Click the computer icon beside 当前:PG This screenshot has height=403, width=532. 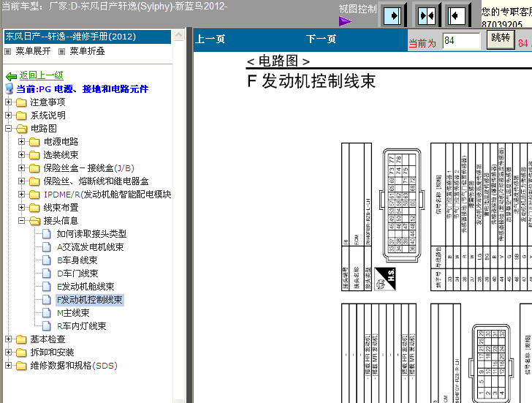pos(9,88)
